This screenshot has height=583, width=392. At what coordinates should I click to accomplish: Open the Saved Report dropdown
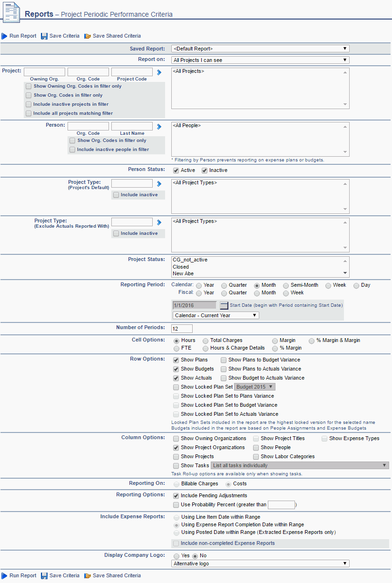tap(260, 49)
